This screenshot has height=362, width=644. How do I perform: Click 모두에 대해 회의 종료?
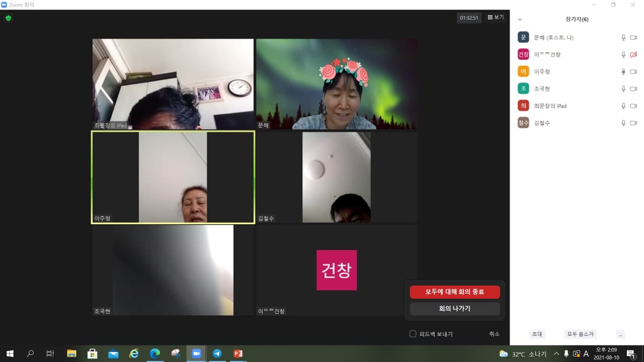[455, 292]
